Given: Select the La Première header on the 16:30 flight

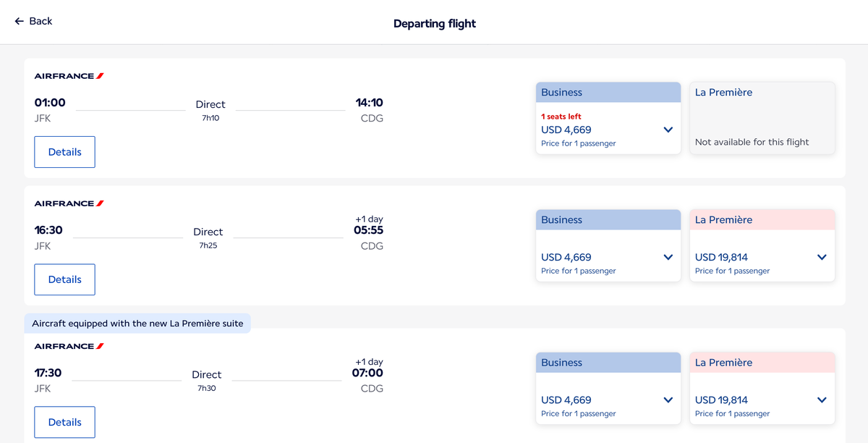Looking at the screenshot, I should point(762,219).
